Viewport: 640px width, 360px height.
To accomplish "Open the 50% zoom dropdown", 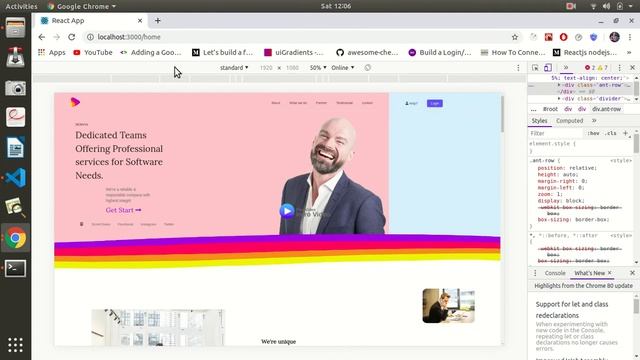I will click(x=318, y=68).
